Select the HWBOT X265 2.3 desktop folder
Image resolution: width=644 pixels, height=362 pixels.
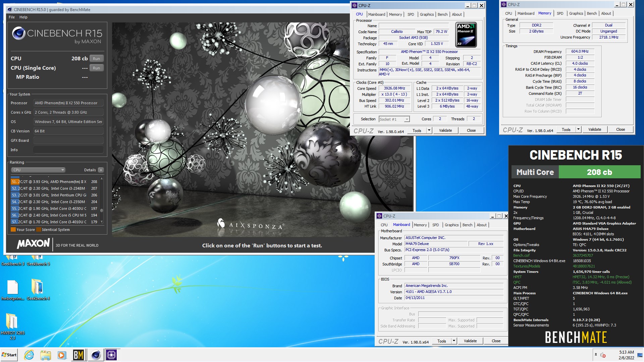pos(12,326)
